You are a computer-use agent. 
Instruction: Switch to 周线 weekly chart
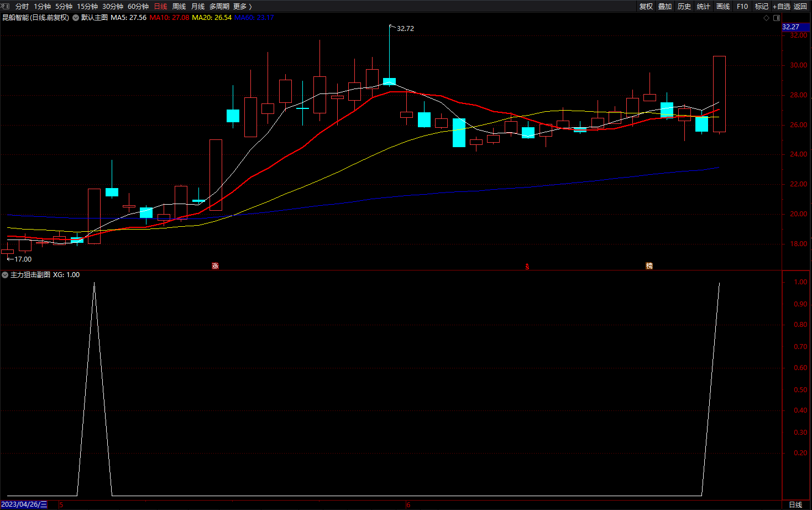tap(179, 7)
